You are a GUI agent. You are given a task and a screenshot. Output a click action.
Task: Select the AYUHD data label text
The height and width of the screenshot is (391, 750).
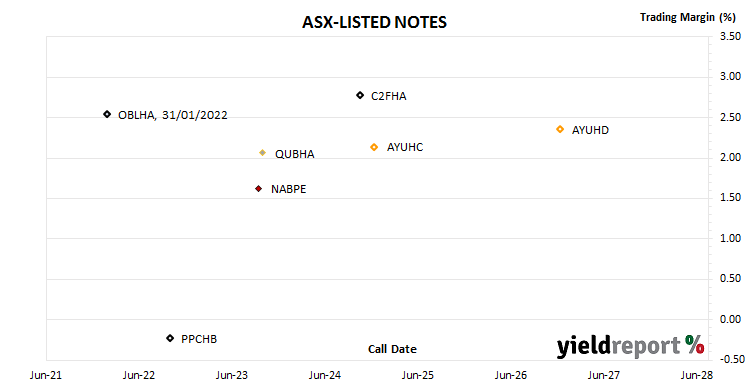[x=590, y=130]
